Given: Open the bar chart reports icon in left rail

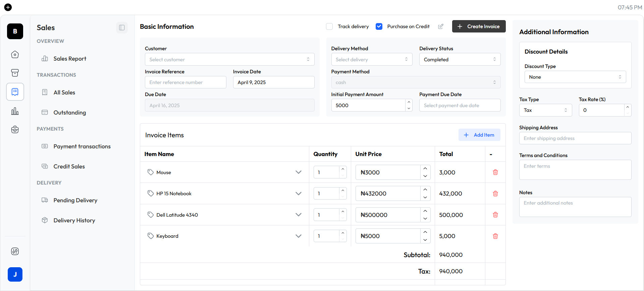Looking at the screenshot, I should [15, 111].
